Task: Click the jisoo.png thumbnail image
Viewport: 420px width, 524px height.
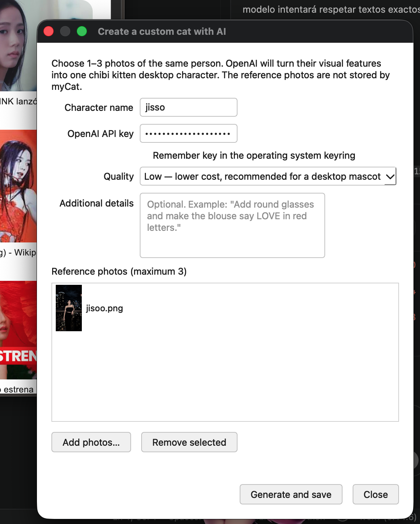Action: pos(69,308)
